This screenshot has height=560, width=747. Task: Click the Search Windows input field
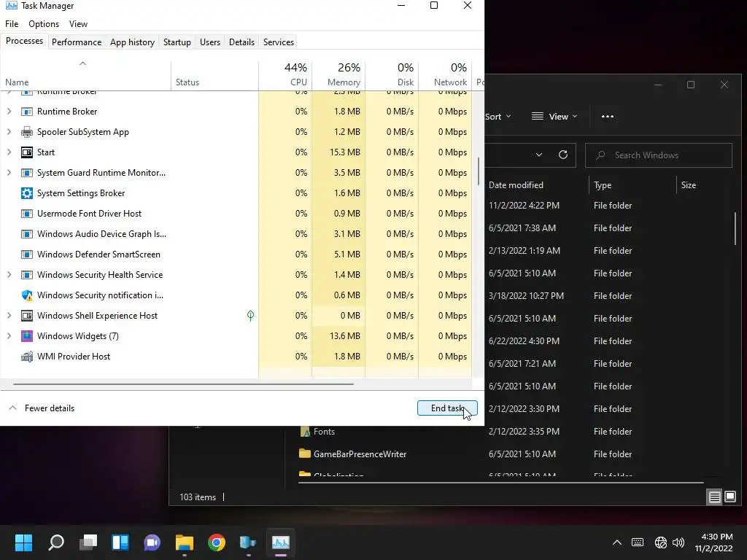click(x=659, y=155)
